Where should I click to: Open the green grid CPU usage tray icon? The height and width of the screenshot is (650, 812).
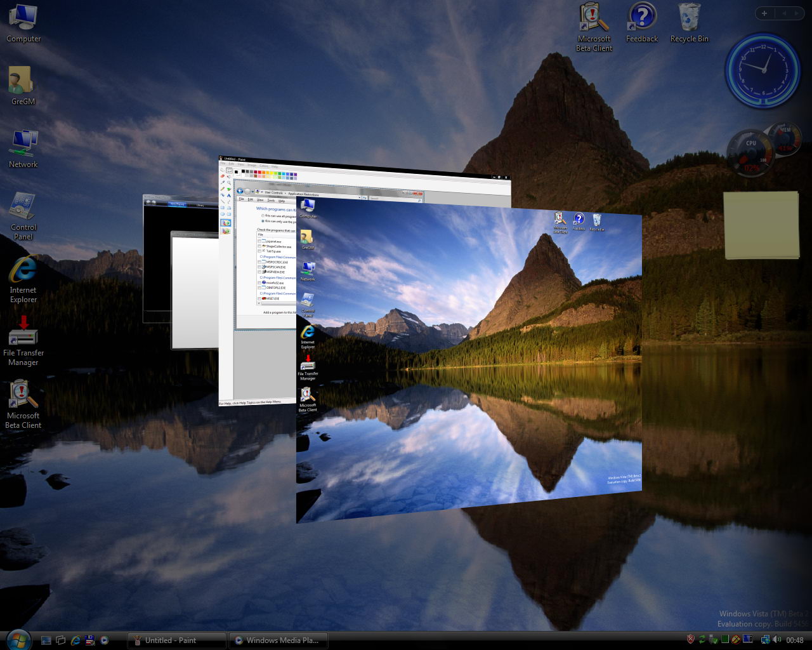pyautogui.click(x=725, y=640)
